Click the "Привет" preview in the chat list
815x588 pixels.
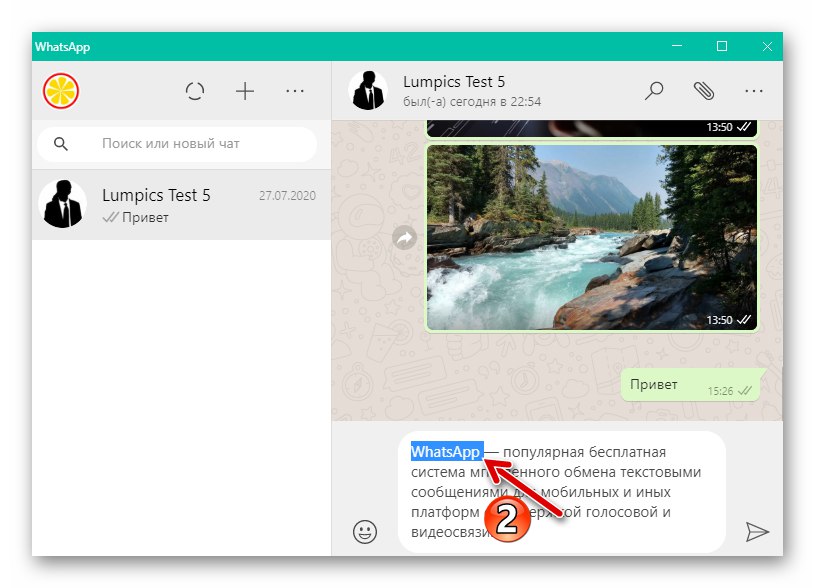pyautogui.click(x=145, y=217)
